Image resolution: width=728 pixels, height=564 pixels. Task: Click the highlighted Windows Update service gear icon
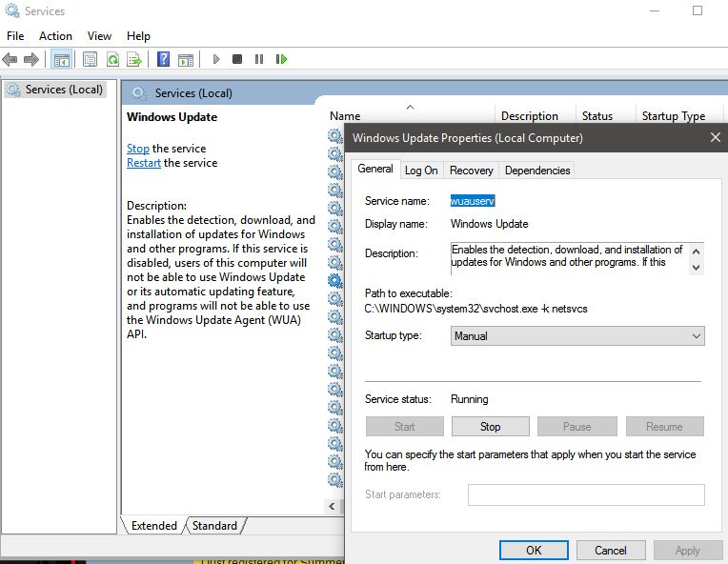[x=334, y=281]
